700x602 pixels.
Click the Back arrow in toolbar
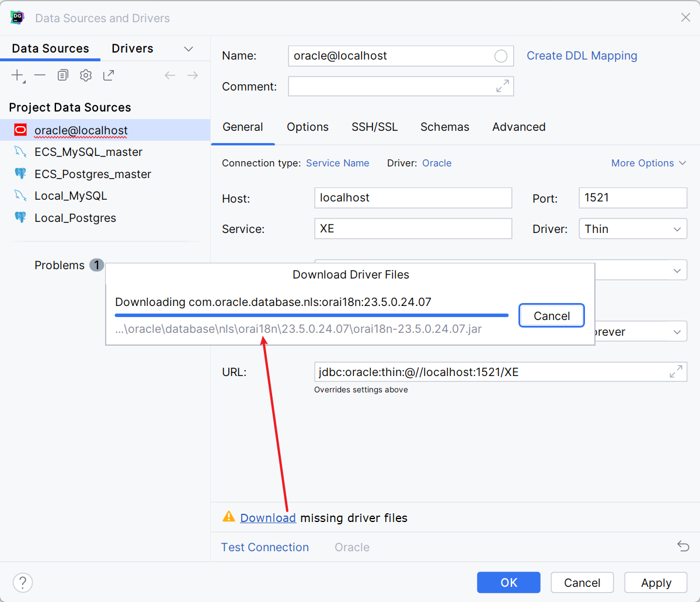pyautogui.click(x=170, y=75)
